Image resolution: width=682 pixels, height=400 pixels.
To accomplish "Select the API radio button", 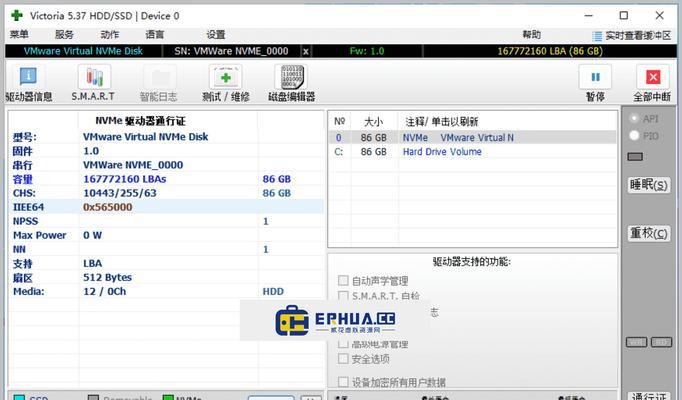I will [634, 118].
